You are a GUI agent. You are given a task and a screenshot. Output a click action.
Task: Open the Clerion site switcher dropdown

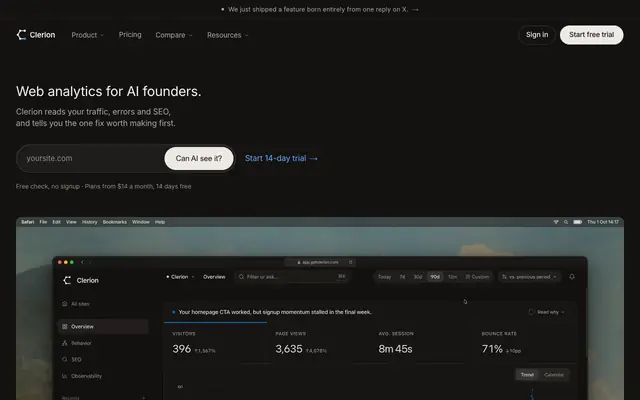[180, 277]
